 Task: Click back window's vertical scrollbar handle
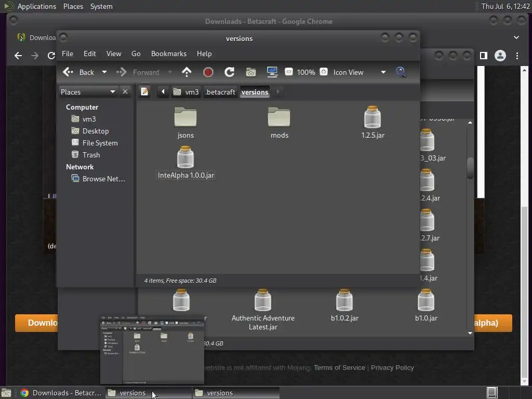pos(470,168)
